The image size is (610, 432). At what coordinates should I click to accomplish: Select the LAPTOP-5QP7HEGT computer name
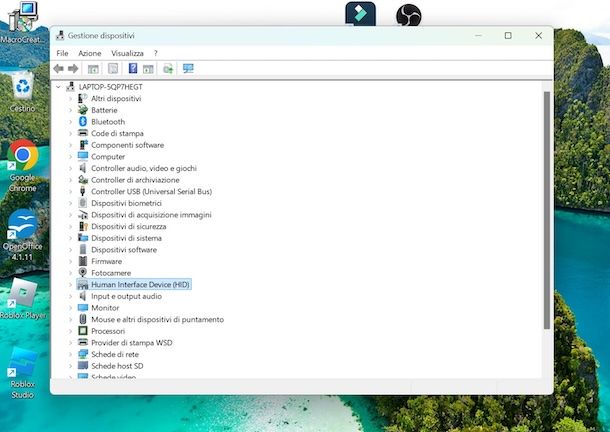[x=110, y=87]
